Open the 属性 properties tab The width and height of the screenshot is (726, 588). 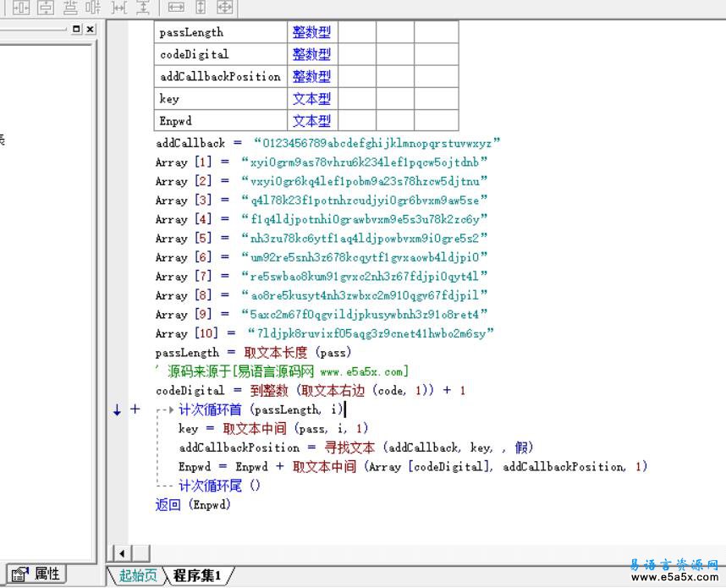(36, 574)
